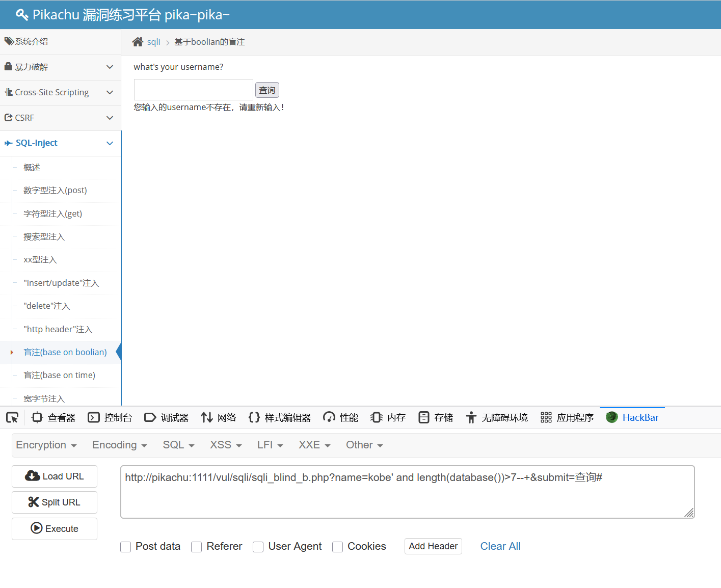Open the "delete"注入 sidebar item
Image resolution: width=721 pixels, height=588 pixels.
(x=46, y=306)
